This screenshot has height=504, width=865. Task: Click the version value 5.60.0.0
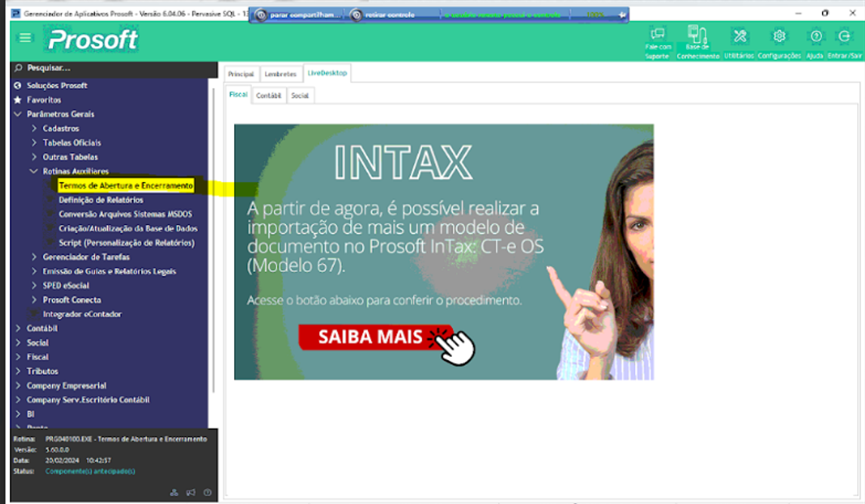(57, 450)
